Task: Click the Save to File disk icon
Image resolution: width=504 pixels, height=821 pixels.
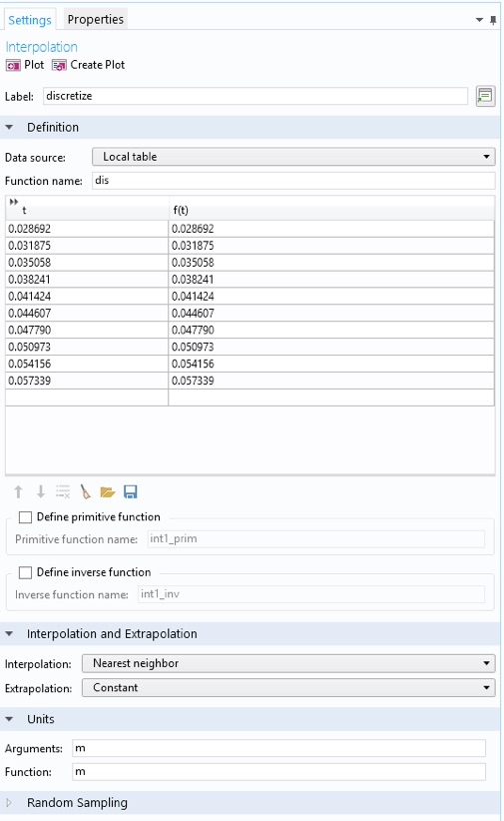Action: [130, 491]
